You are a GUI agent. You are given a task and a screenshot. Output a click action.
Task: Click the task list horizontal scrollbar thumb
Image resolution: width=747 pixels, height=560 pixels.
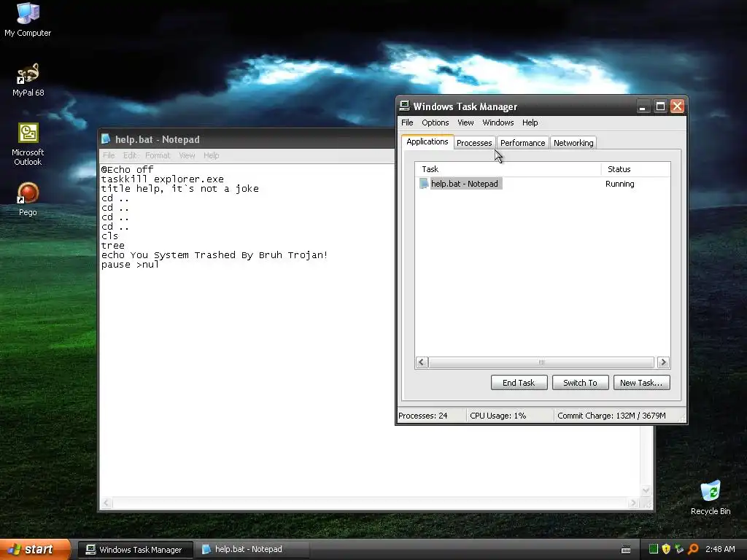click(x=541, y=362)
